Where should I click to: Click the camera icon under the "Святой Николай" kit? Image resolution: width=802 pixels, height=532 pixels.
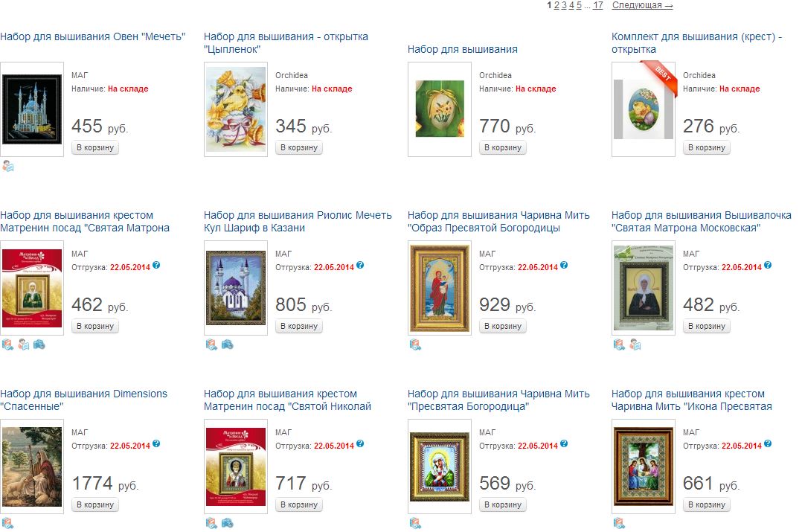228,523
